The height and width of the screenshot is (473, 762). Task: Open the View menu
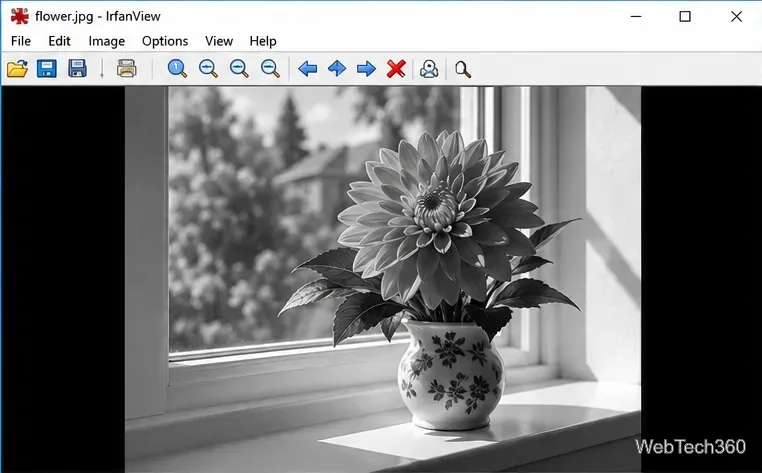point(219,41)
